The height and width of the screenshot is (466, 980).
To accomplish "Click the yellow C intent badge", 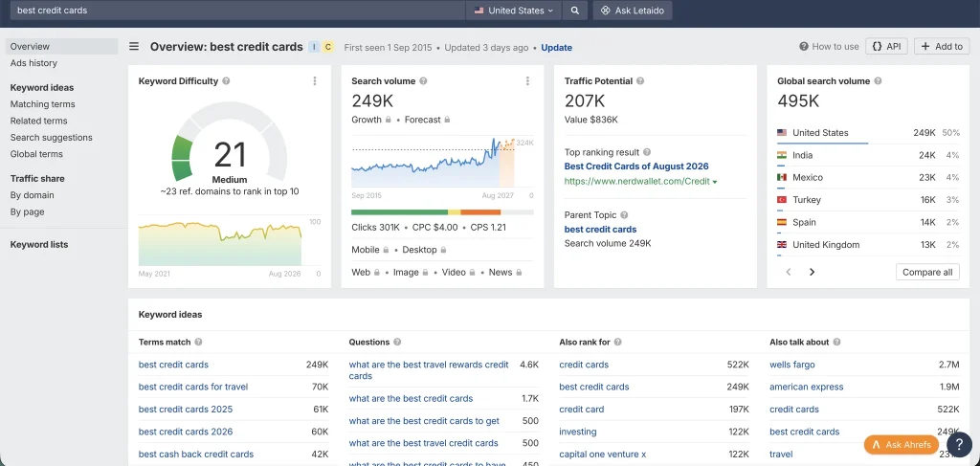I will click(x=328, y=47).
